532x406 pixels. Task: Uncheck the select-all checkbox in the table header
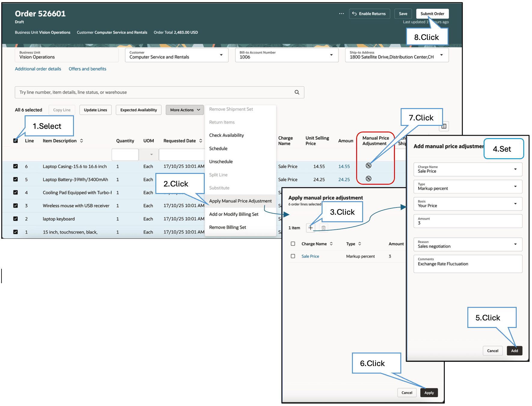point(16,140)
